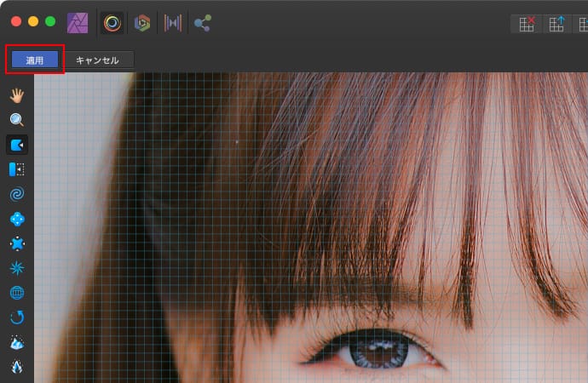
Task: Select the Liquify Freeze tool
Action: pos(17,343)
